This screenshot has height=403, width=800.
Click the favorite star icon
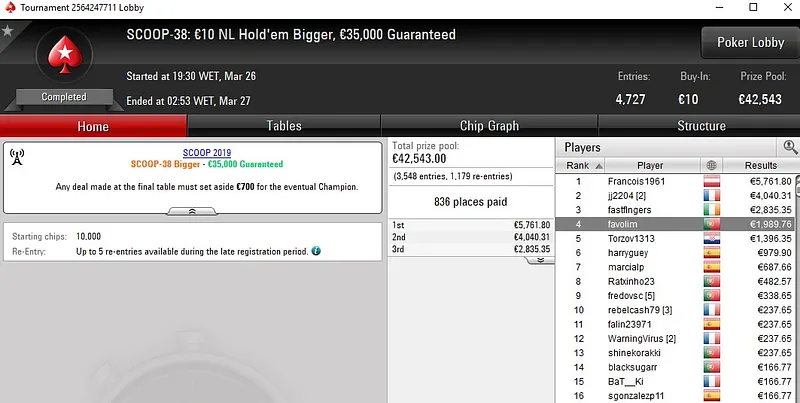[8, 31]
